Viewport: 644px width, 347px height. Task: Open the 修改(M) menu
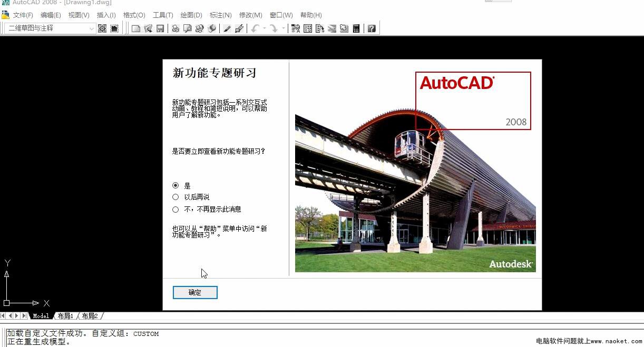251,15
